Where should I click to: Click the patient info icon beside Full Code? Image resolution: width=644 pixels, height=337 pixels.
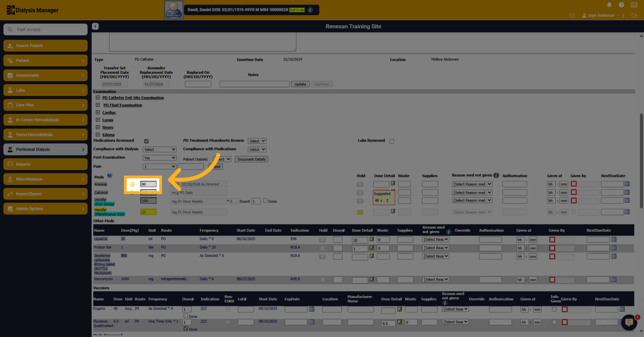click(x=310, y=10)
